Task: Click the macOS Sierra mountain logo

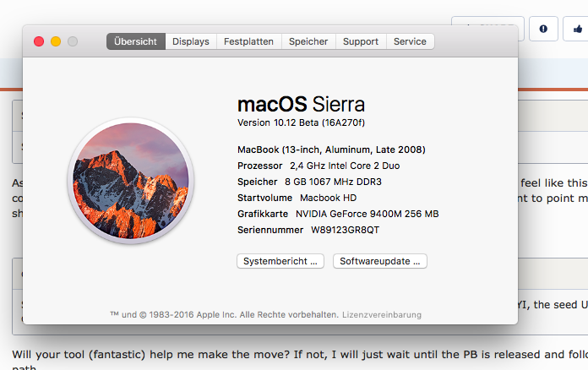Action: point(130,181)
